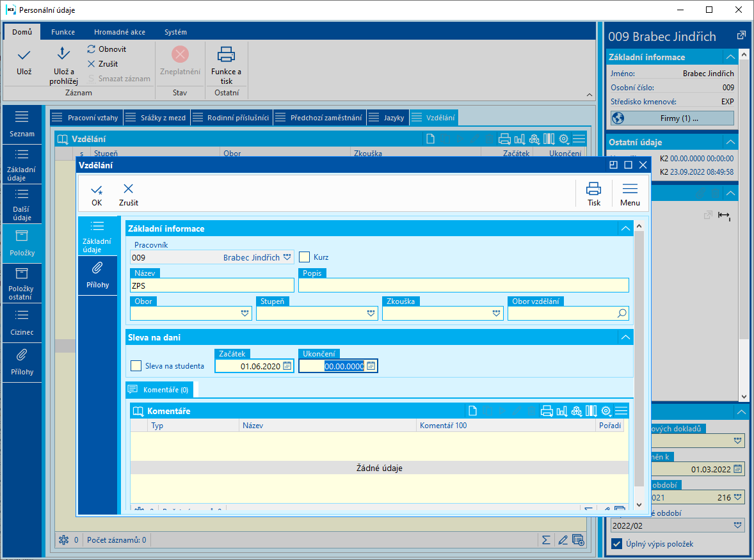The width and height of the screenshot is (754, 560).
Task: Collapse the Ostatní údaje panel
Action: (x=730, y=142)
